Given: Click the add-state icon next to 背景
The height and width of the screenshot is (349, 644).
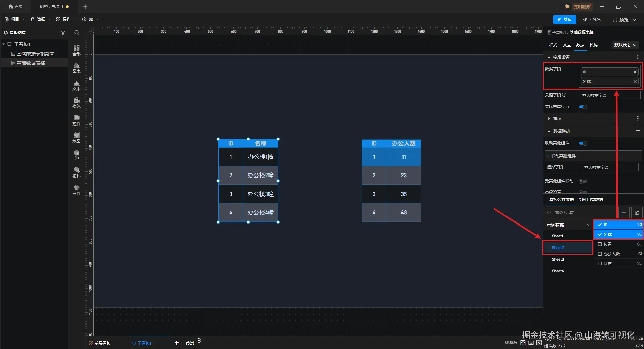Looking at the screenshot, I should click(x=199, y=341).
